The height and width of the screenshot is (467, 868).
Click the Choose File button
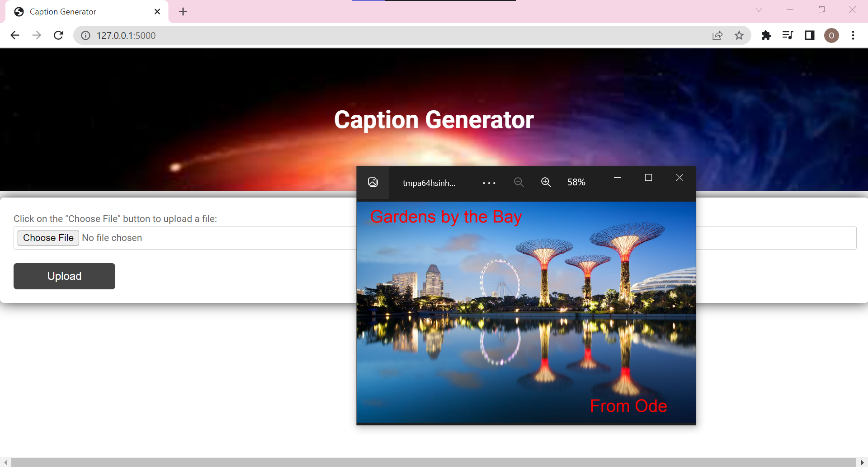[x=48, y=237]
